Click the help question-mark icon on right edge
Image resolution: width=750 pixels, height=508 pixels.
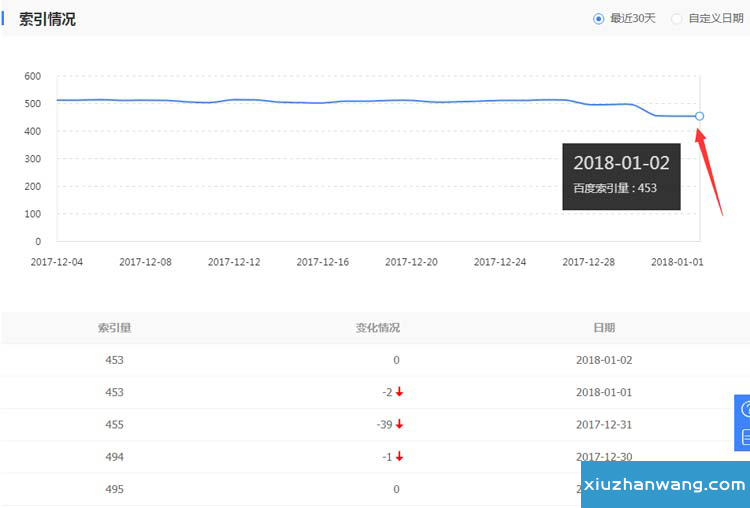[744, 409]
